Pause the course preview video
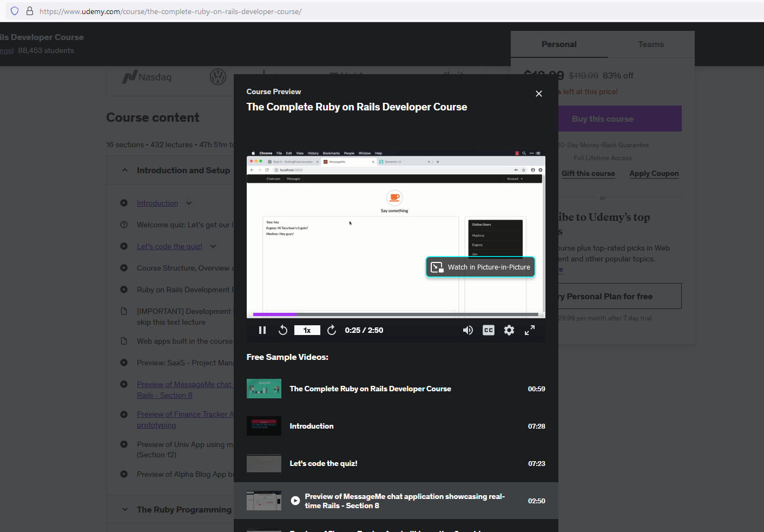Viewport: 764px width, 532px height. [x=262, y=330]
